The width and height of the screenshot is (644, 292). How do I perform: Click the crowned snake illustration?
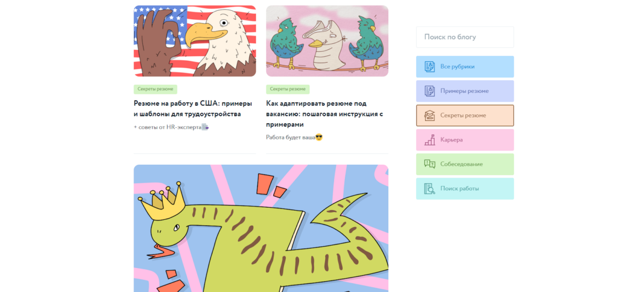(261, 229)
